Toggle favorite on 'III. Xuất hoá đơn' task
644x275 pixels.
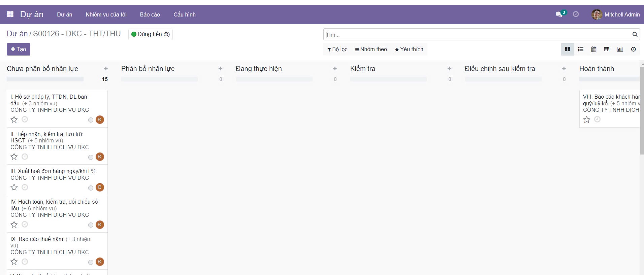tap(14, 187)
